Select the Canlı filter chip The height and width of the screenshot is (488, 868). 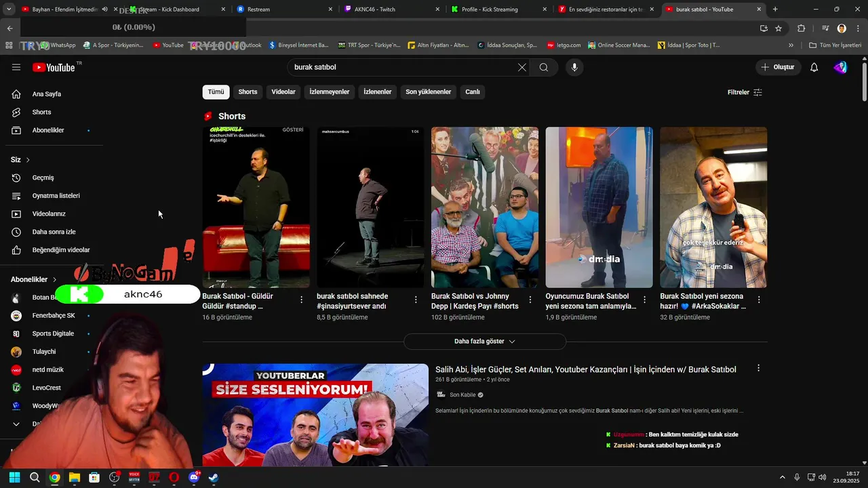(x=473, y=92)
